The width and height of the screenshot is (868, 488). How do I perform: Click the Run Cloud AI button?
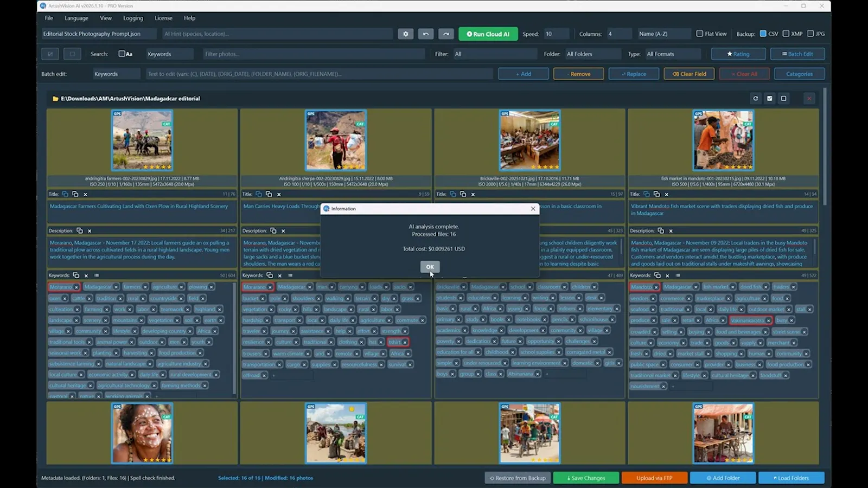pyautogui.click(x=488, y=34)
